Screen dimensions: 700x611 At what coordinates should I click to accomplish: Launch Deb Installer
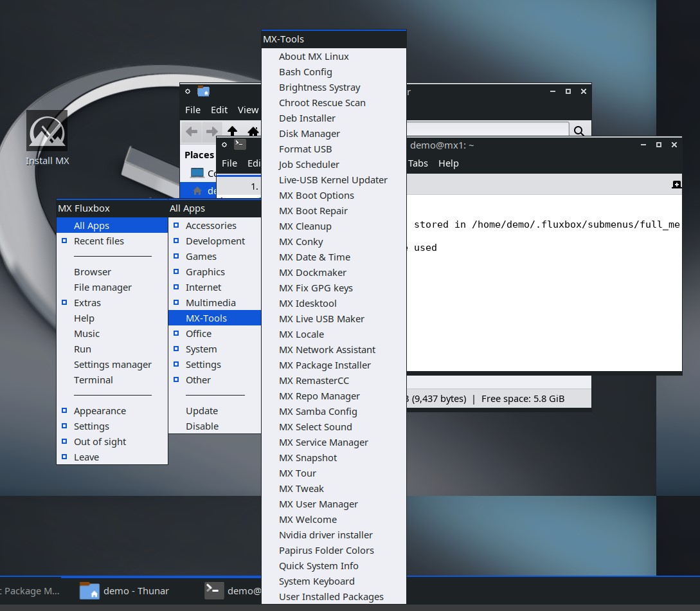point(334,118)
